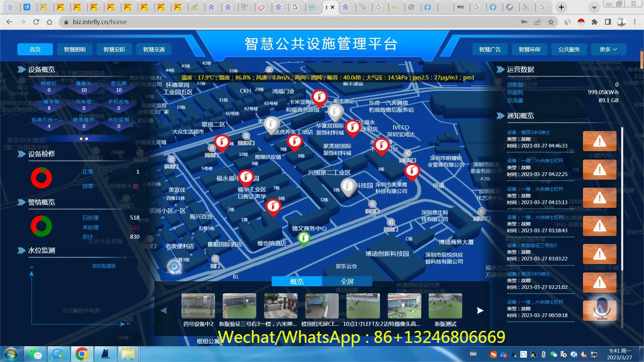
Task: Click the red device marker near 福中工业区
Action: pyautogui.click(x=246, y=177)
